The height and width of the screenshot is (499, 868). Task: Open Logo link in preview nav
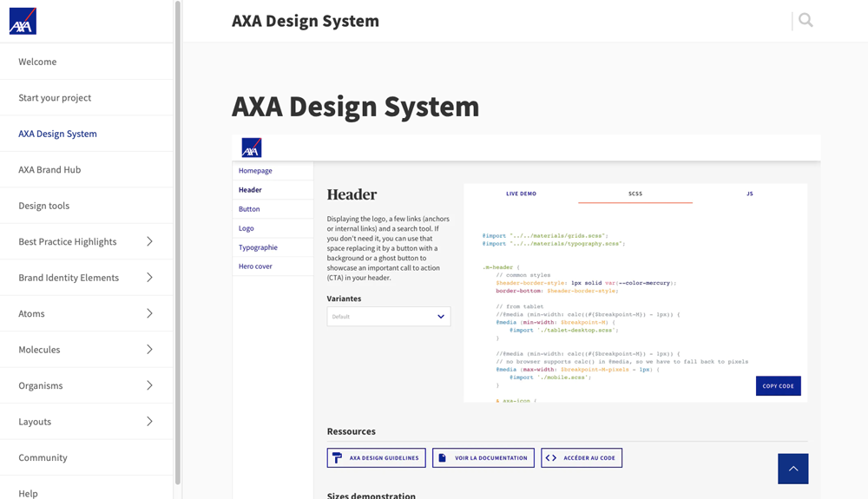click(x=247, y=228)
